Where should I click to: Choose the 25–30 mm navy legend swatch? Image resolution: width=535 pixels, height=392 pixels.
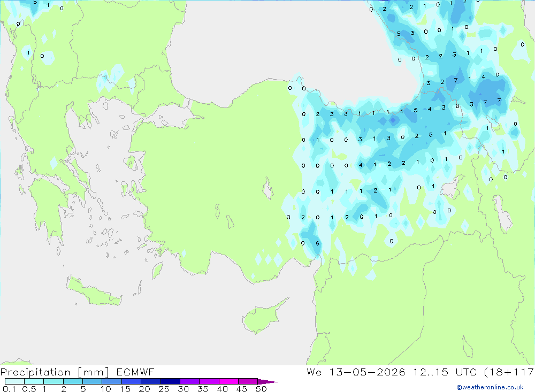point(170,381)
